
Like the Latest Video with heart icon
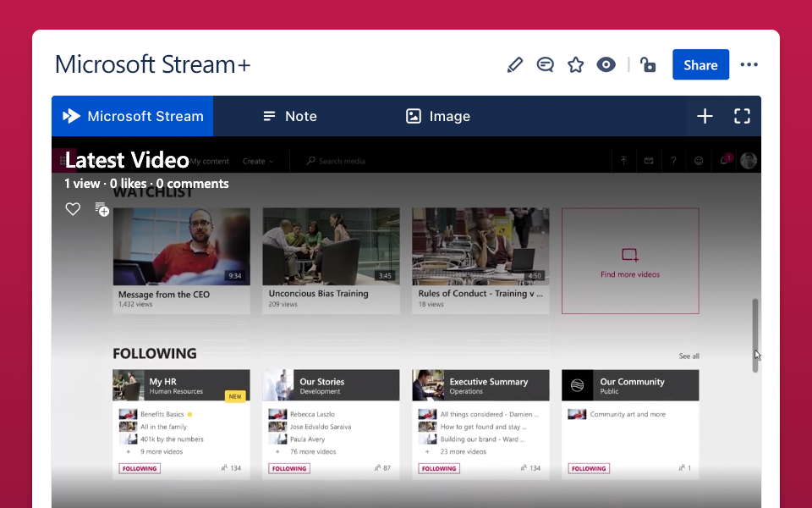tap(73, 209)
